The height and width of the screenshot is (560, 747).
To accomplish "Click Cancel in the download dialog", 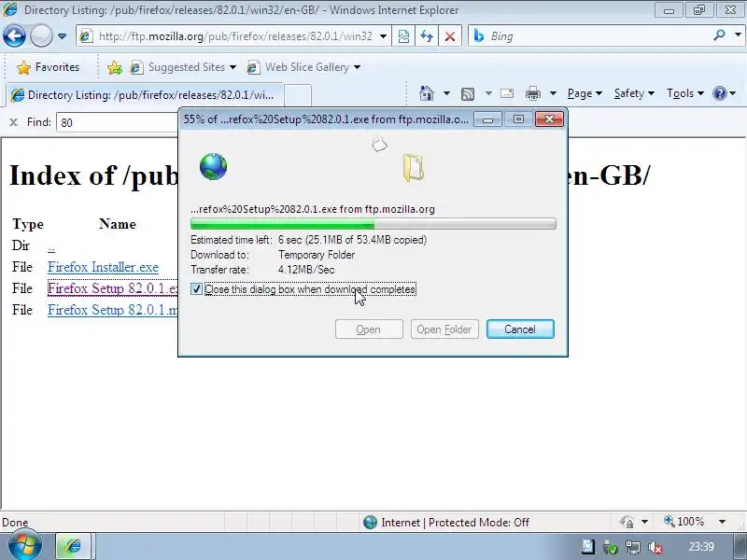I will coord(520,329).
